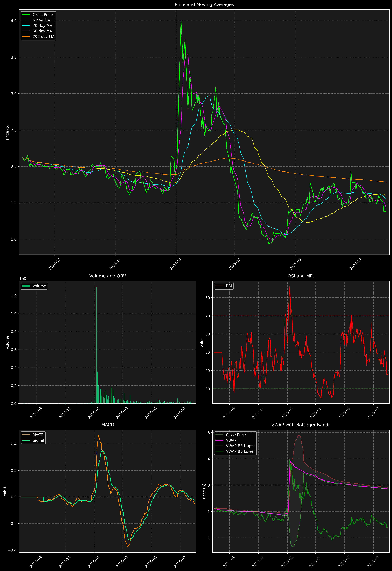Click the "2.5" tick on the top price axis

click(14, 130)
